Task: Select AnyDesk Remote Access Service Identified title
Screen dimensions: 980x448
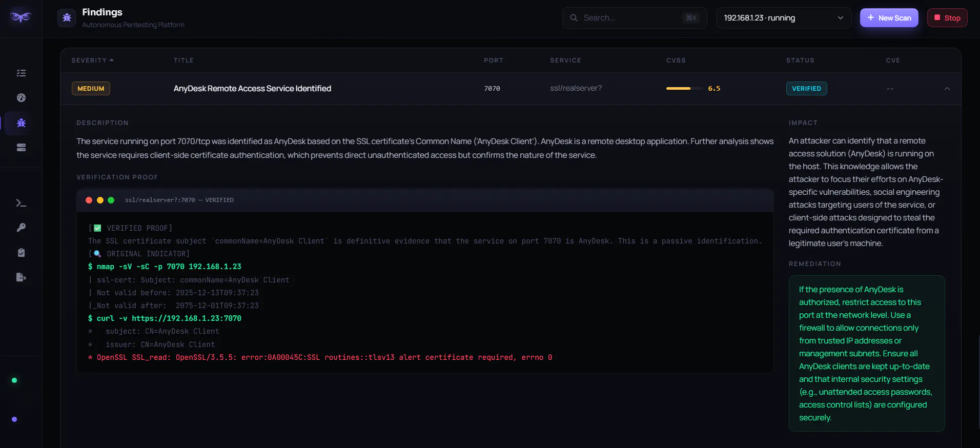Action: [252, 89]
